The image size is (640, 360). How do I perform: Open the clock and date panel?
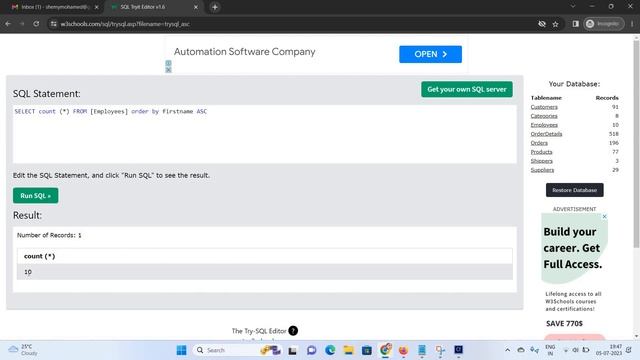pos(609,350)
